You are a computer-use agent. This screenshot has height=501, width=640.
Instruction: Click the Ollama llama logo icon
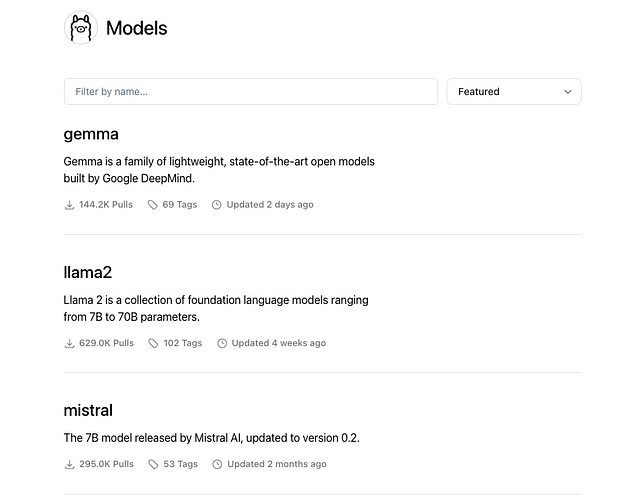pos(80,28)
